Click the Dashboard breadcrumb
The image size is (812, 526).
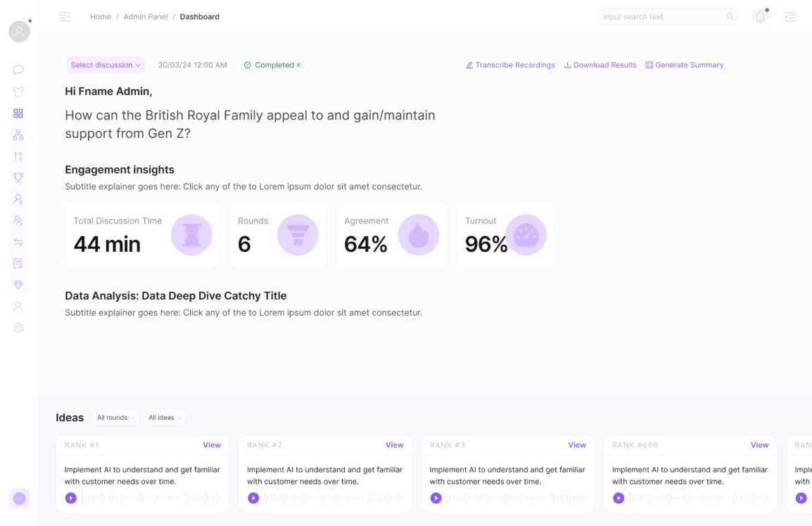pos(199,17)
